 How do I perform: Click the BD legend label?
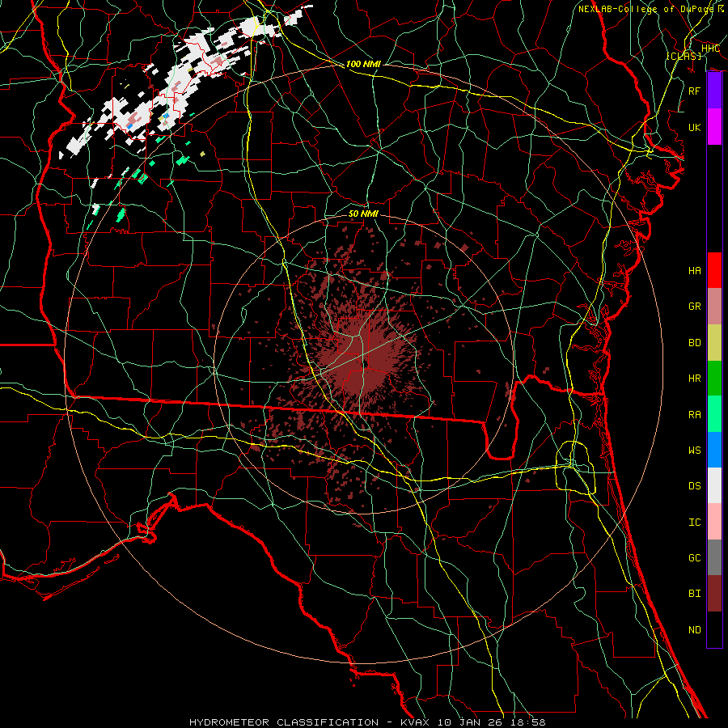point(694,343)
